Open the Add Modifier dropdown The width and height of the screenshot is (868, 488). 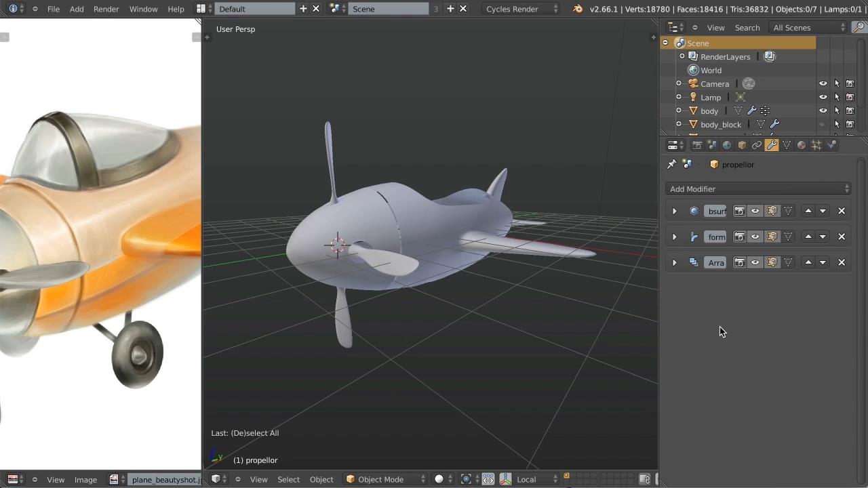click(x=758, y=189)
